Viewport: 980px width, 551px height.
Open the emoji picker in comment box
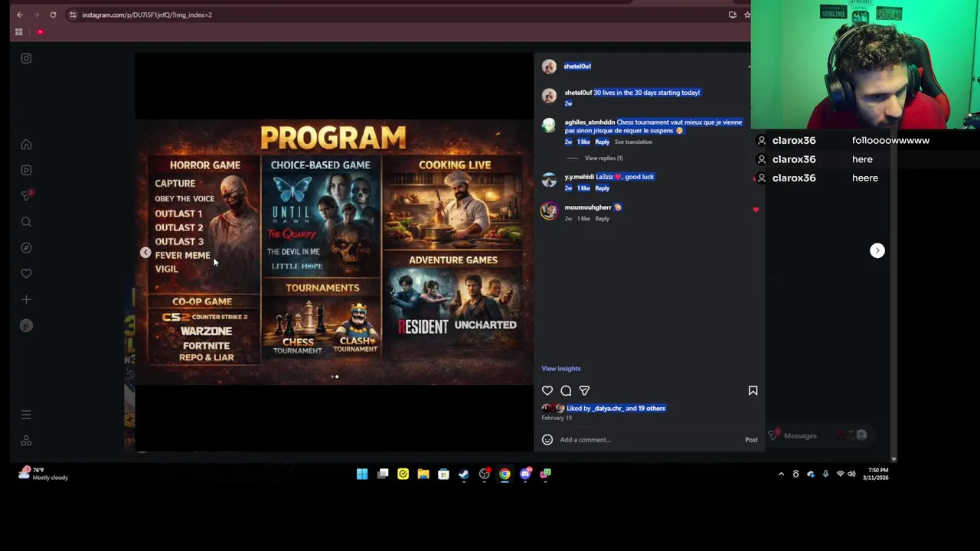pos(547,439)
